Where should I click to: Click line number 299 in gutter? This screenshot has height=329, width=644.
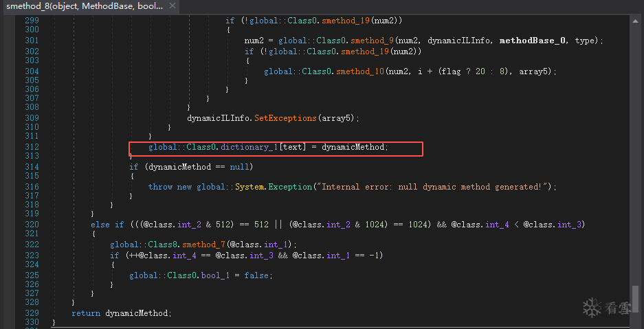[x=32, y=21]
